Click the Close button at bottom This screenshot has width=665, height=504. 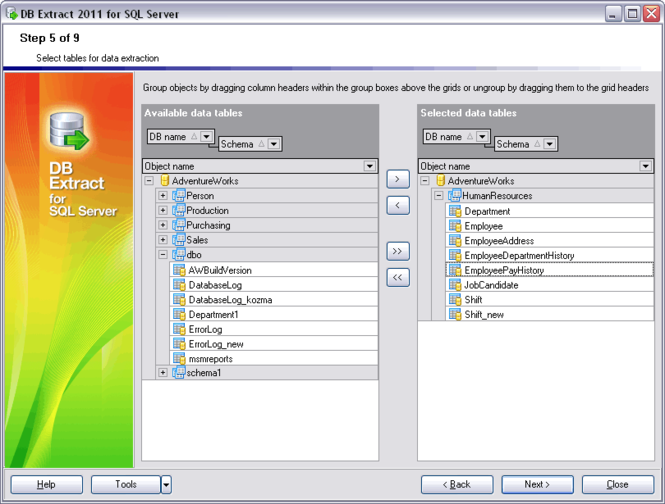tap(618, 484)
